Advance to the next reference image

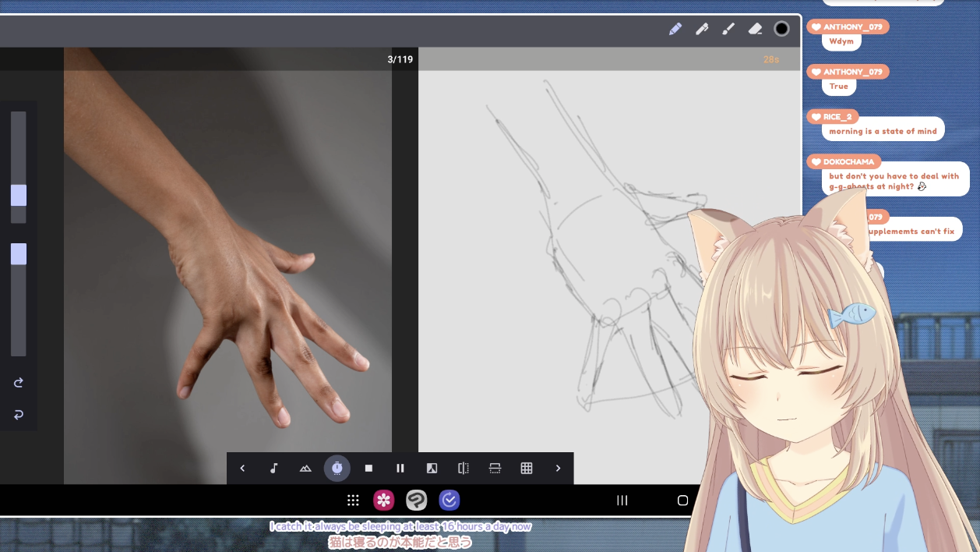coord(558,469)
